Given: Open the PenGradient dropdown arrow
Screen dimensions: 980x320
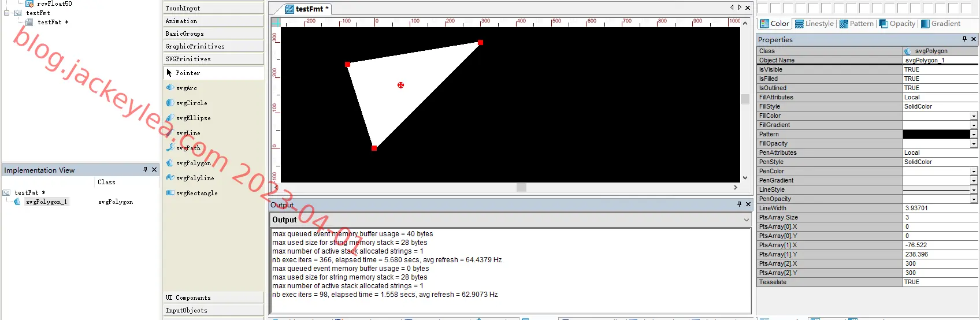Looking at the screenshot, I should pos(974,181).
